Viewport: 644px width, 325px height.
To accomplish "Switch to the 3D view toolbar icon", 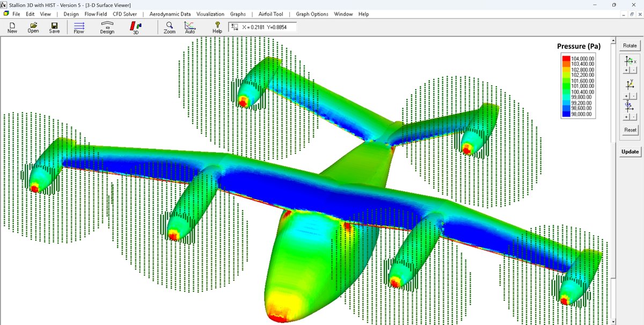I will (136, 25).
